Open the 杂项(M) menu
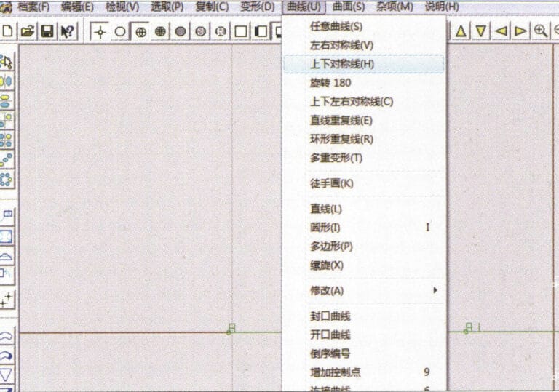This screenshot has width=559, height=392. point(395,7)
